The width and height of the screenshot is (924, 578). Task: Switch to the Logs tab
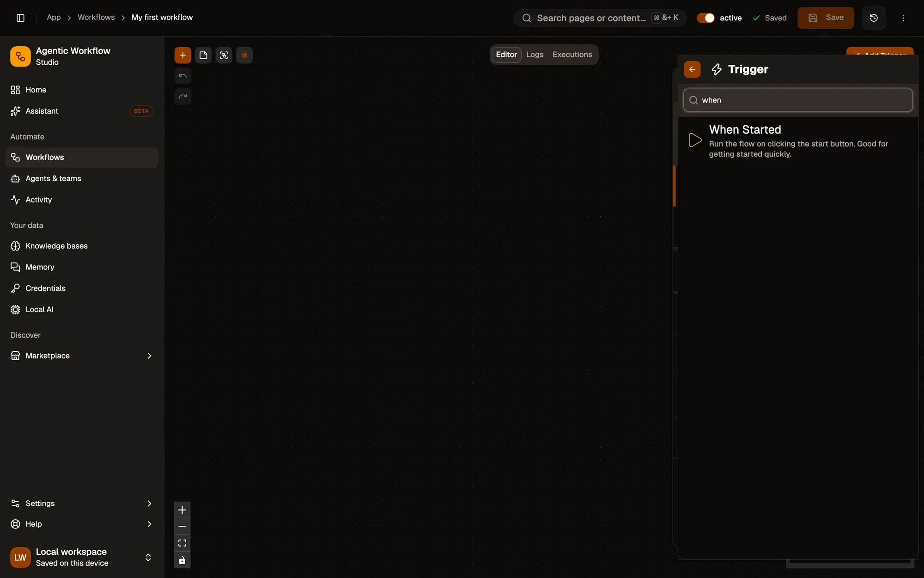tap(535, 55)
